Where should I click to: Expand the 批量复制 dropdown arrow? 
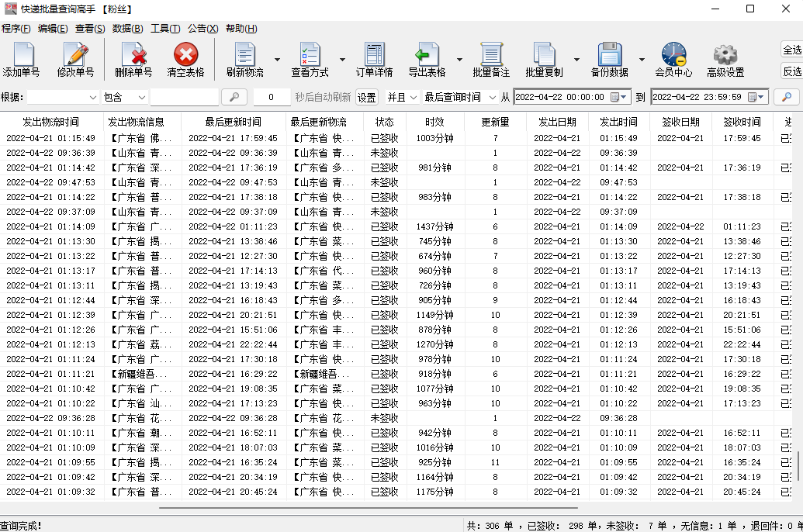click(x=576, y=60)
